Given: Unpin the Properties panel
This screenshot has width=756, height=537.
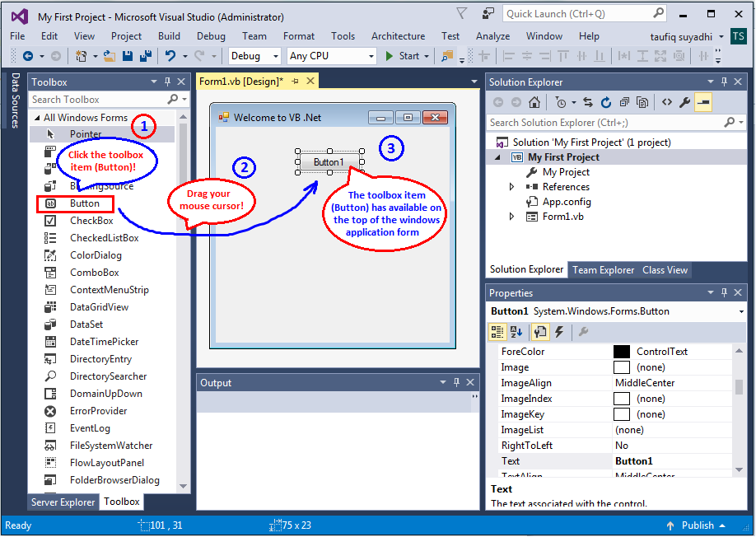Looking at the screenshot, I should coord(724,292).
